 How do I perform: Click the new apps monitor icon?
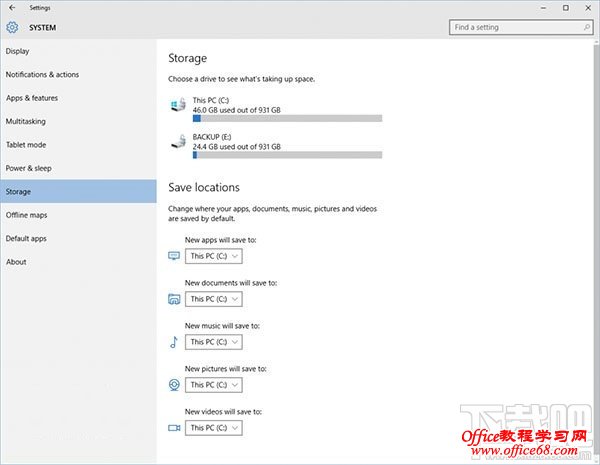[174, 256]
